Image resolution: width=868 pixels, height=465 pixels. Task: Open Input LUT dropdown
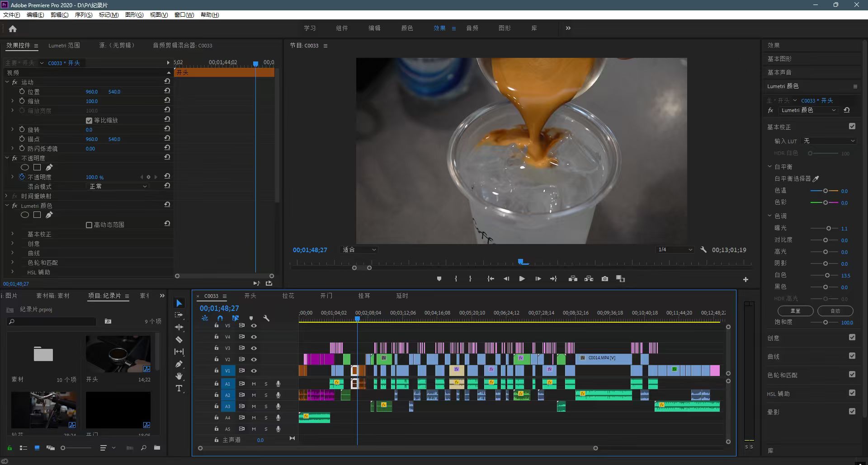tap(829, 141)
